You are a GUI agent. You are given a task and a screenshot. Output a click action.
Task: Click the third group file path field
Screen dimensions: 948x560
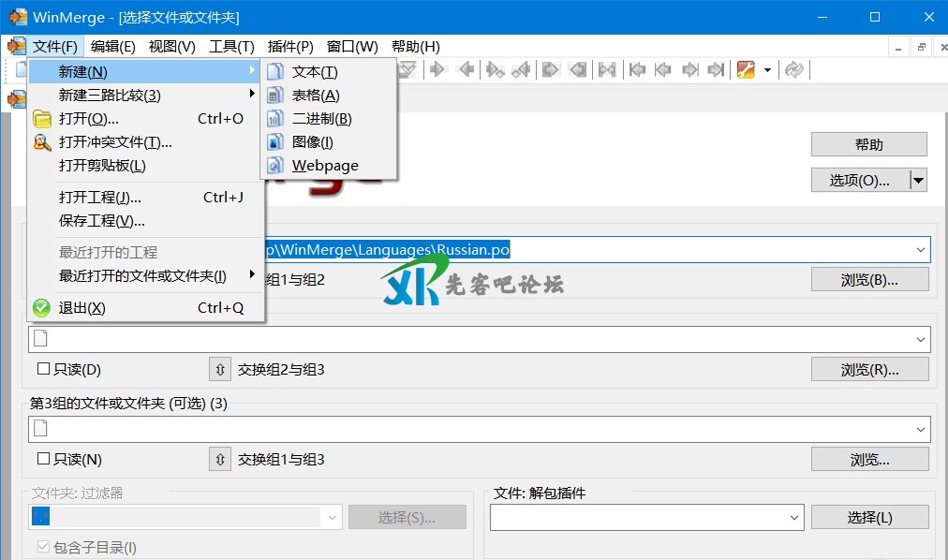468,429
